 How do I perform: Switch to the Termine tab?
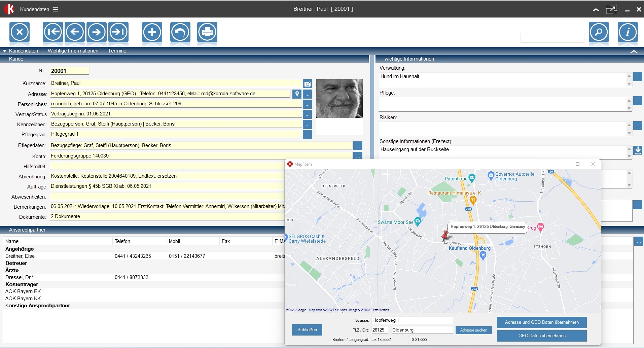[x=117, y=51]
